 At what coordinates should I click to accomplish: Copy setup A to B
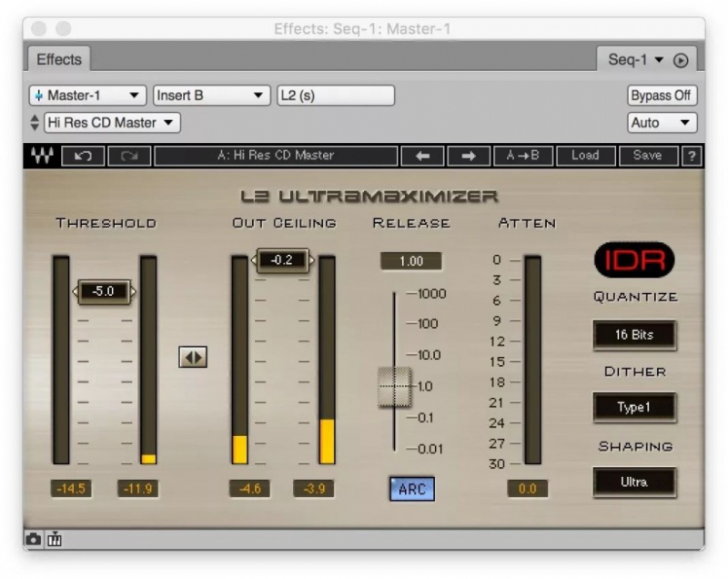(523, 156)
